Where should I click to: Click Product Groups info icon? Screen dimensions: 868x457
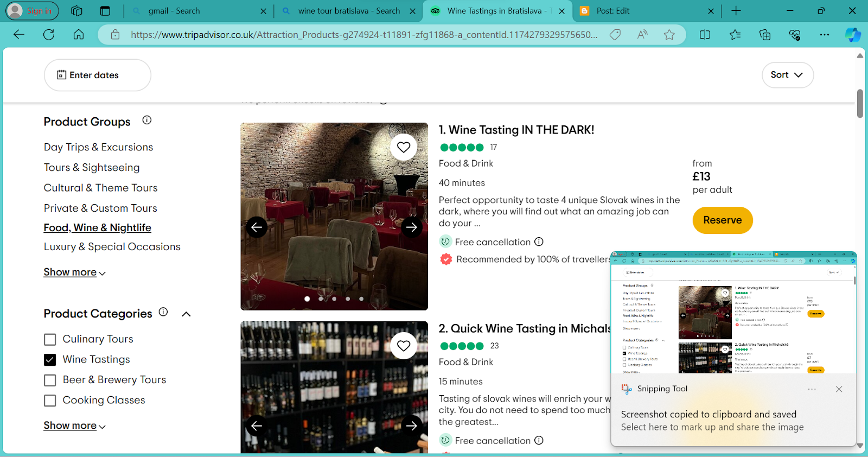coord(147,120)
